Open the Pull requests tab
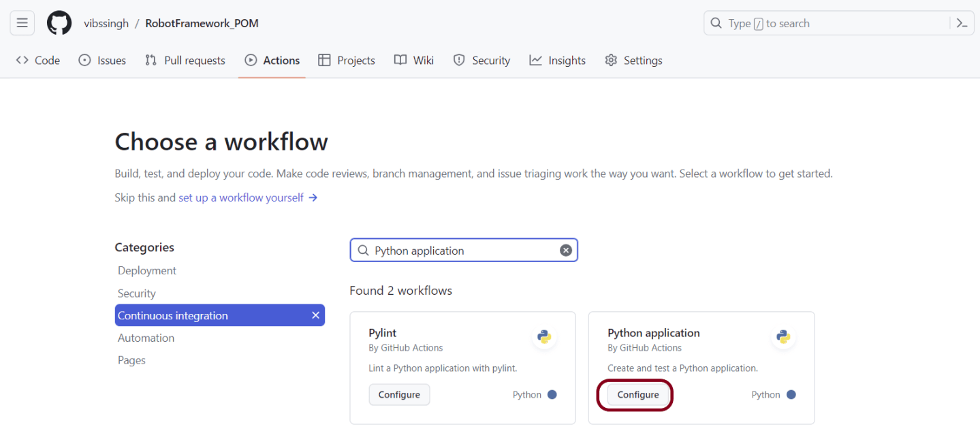Image resolution: width=980 pixels, height=448 pixels. click(185, 61)
